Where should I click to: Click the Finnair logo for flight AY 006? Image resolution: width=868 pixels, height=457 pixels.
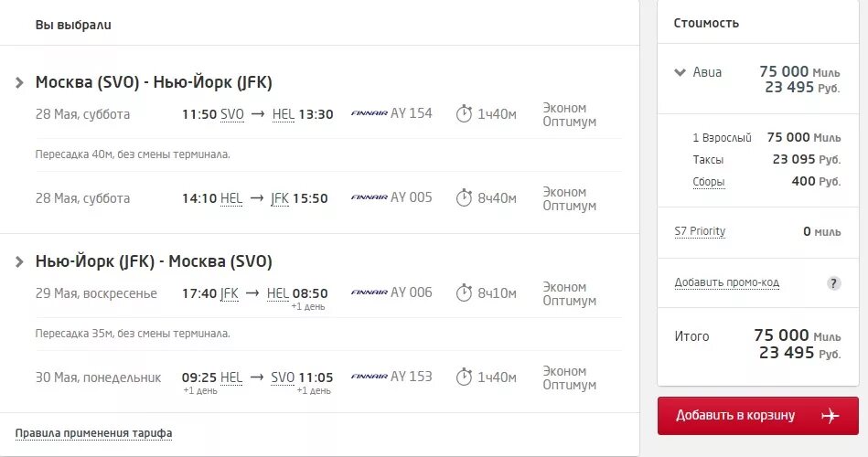(369, 293)
